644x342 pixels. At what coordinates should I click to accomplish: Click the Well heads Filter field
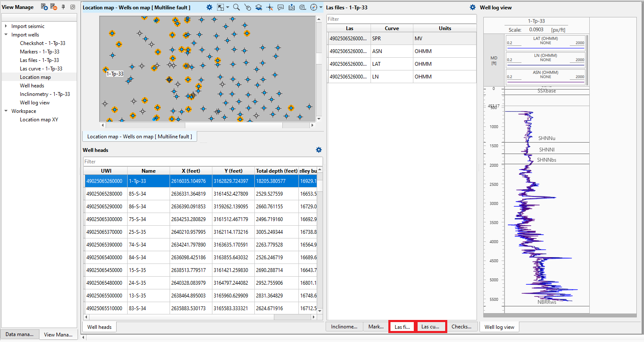click(203, 162)
